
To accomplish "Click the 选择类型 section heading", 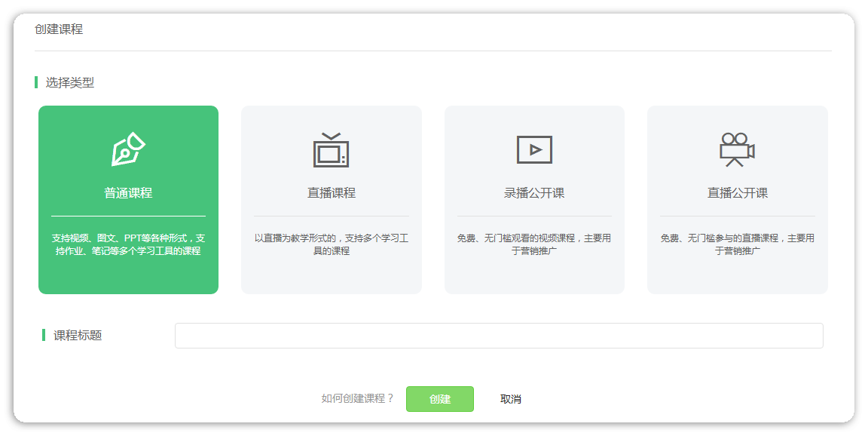I will click(70, 83).
